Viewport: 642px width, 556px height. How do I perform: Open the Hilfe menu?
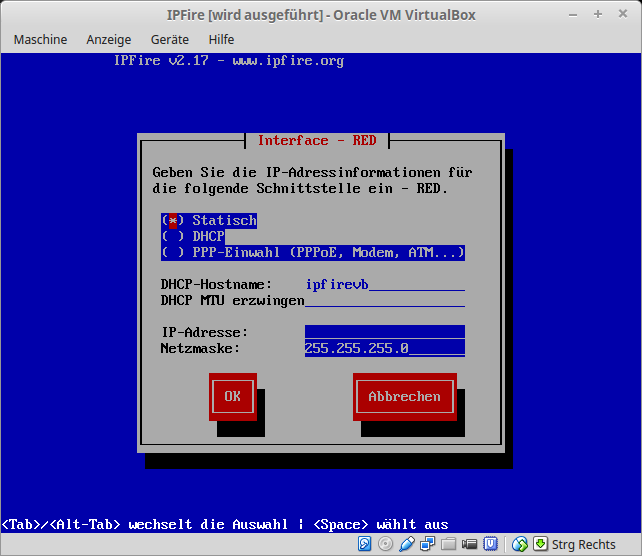click(221, 40)
